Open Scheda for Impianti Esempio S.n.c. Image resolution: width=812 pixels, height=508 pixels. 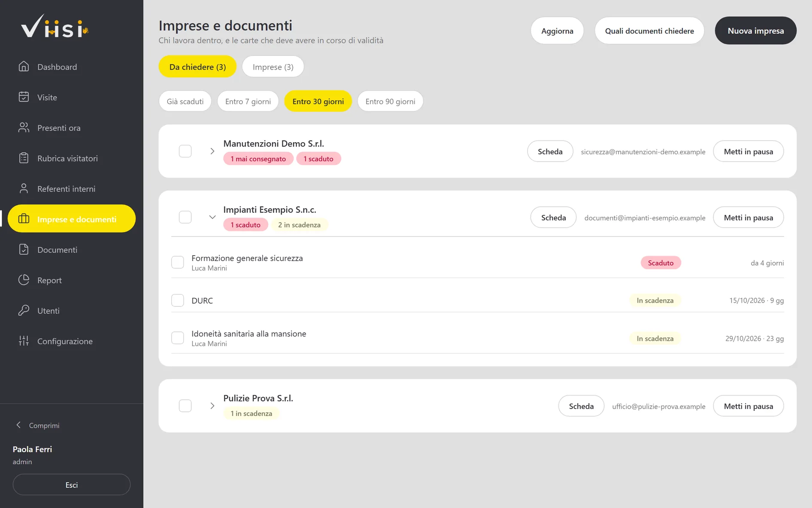click(553, 217)
